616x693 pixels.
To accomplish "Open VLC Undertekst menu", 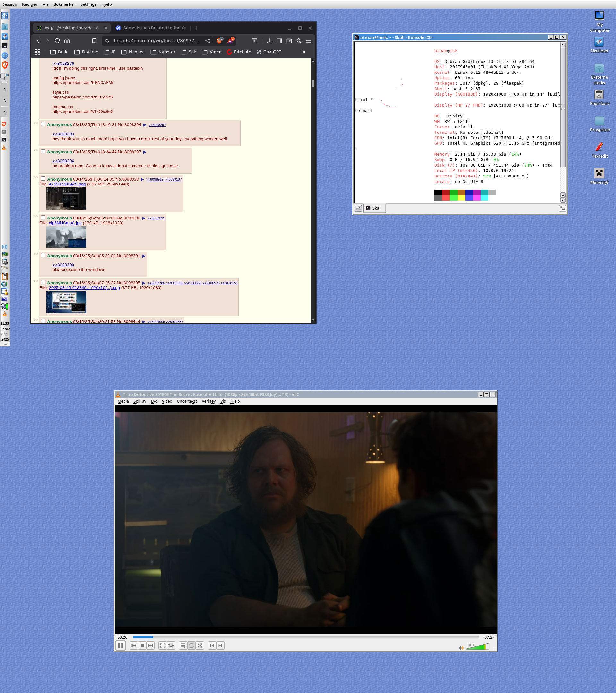I will (x=187, y=401).
